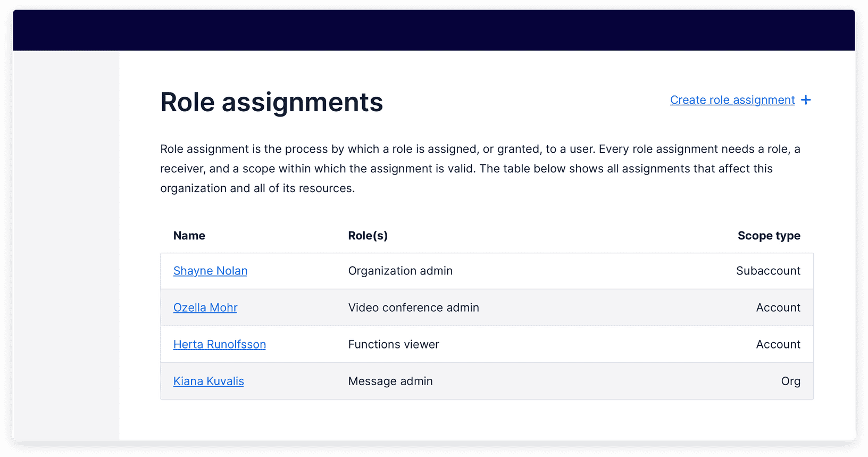The width and height of the screenshot is (868, 457).
Task: Click the Scope type column header
Action: coord(769,236)
